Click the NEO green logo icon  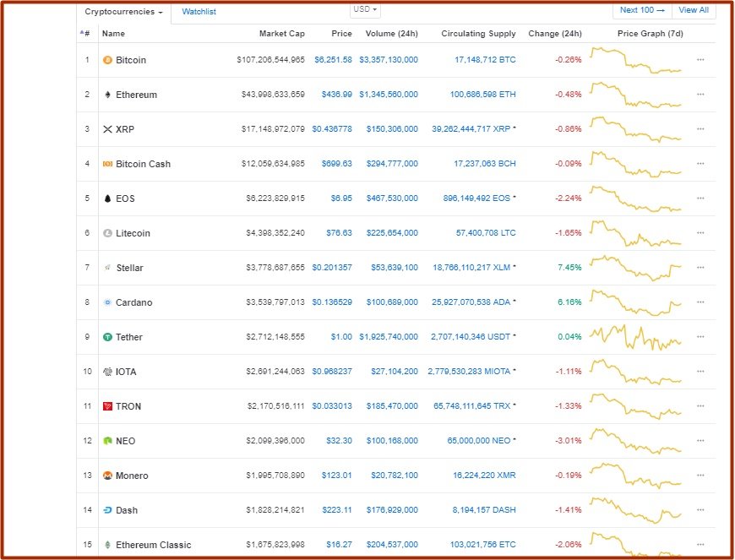point(107,441)
